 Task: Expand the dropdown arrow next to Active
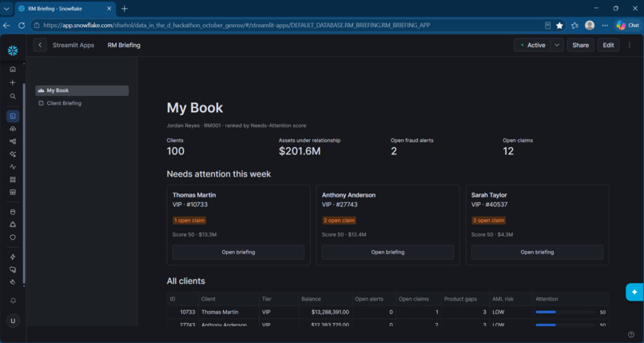click(x=557, y=46)
